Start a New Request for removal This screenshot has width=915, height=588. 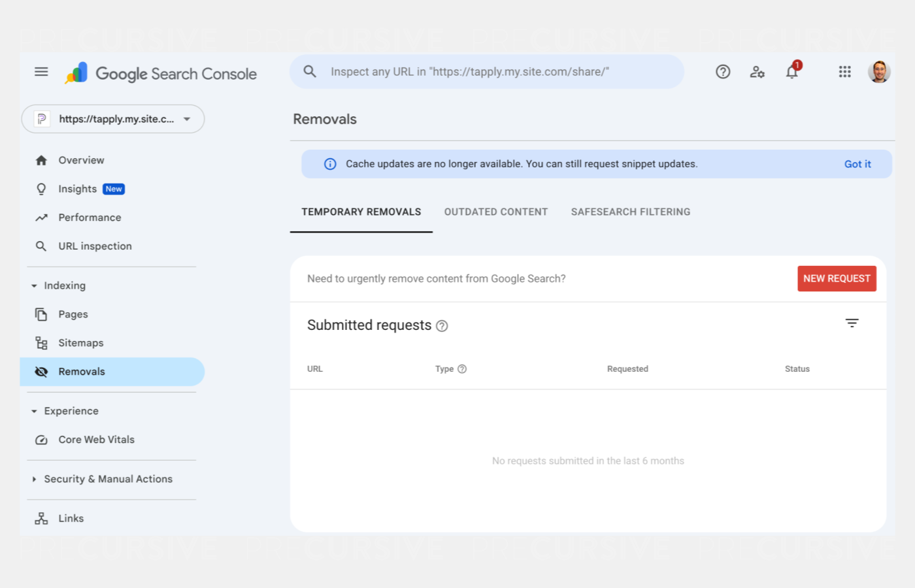pyautogui.click(x=837, y=278)
